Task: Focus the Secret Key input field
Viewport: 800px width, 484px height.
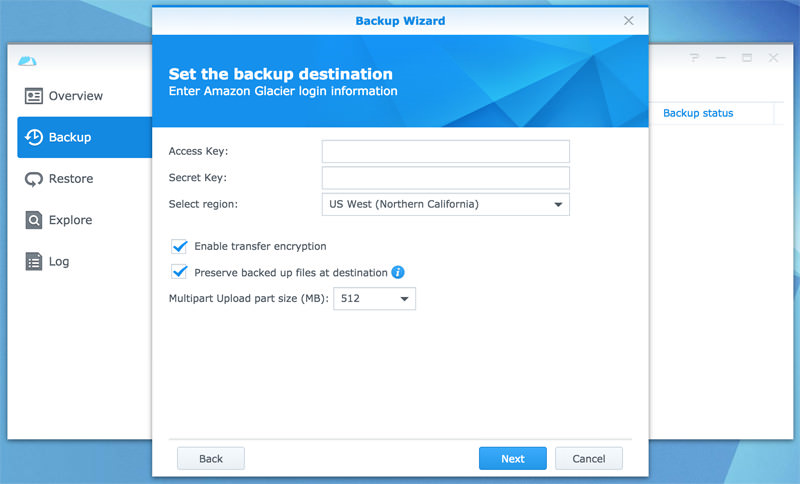Action: [x=445, y=178]
